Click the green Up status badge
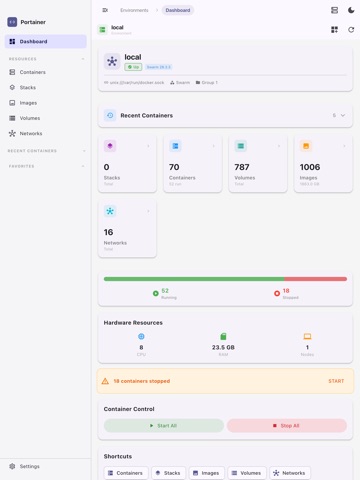This screenshot has height=480, width=360. (133, 67)
